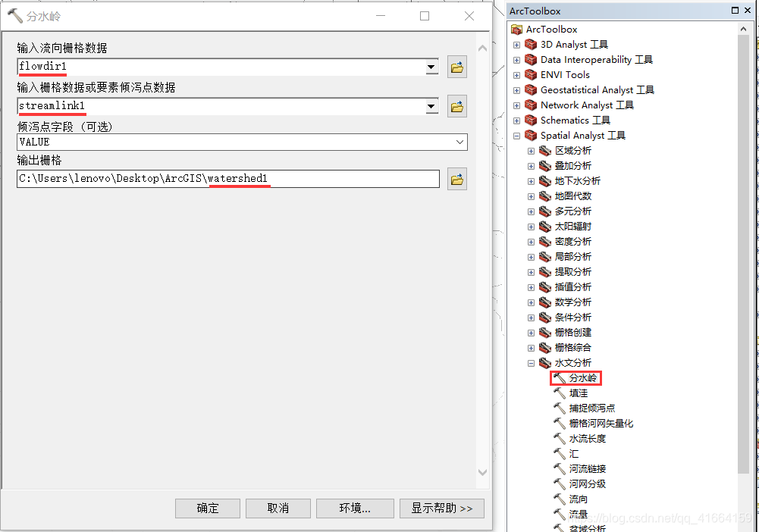Click the flowdir1 input text field

(x=221, y=67)
